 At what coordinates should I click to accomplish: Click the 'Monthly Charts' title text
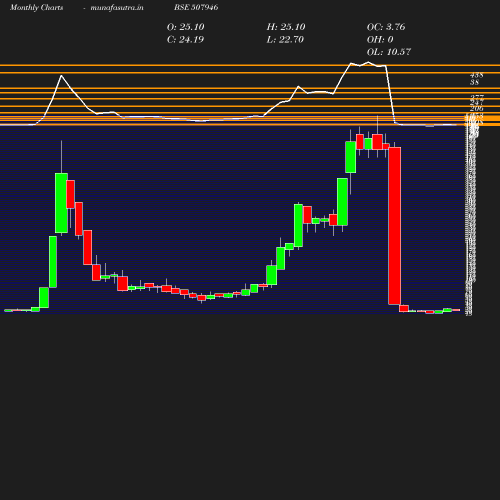coord(36,7)
